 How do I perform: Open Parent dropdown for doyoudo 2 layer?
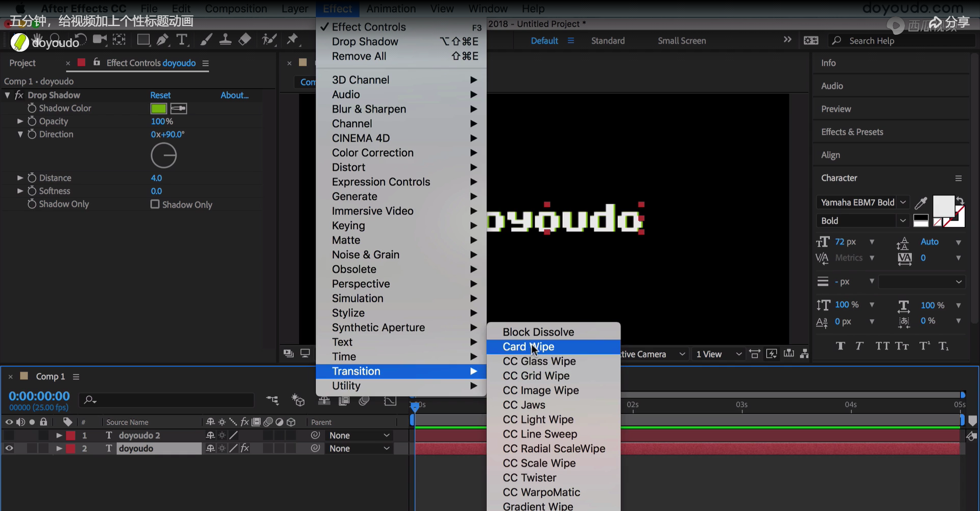pos(359,435)
